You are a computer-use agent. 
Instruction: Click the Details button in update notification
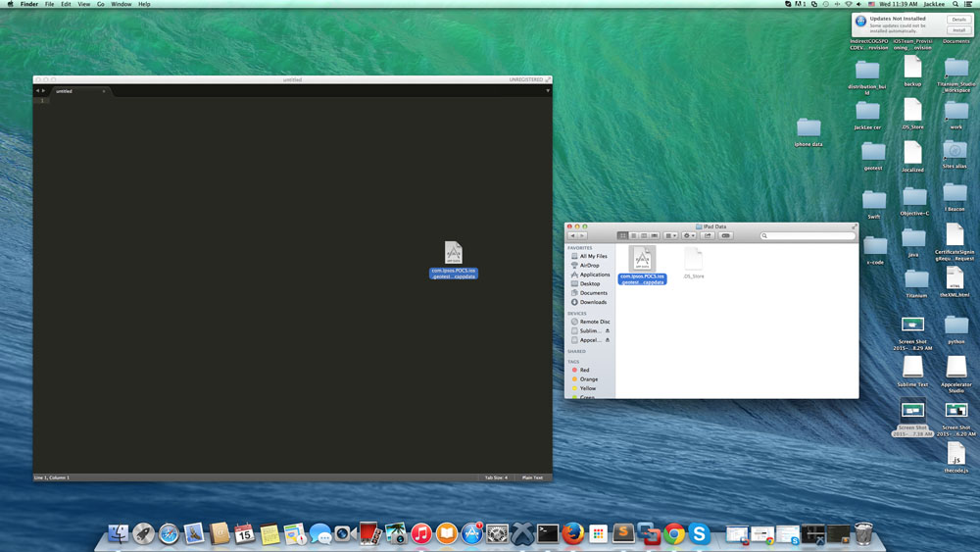[958, 20]
